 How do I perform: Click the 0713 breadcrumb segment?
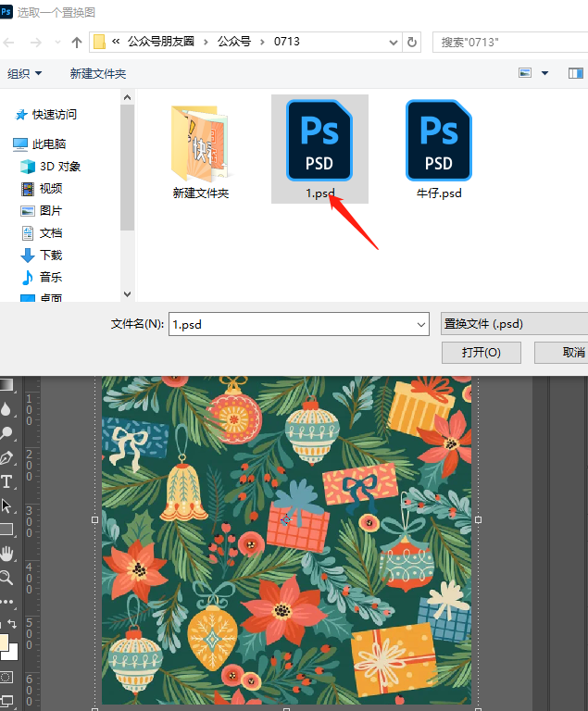(287, 42)
